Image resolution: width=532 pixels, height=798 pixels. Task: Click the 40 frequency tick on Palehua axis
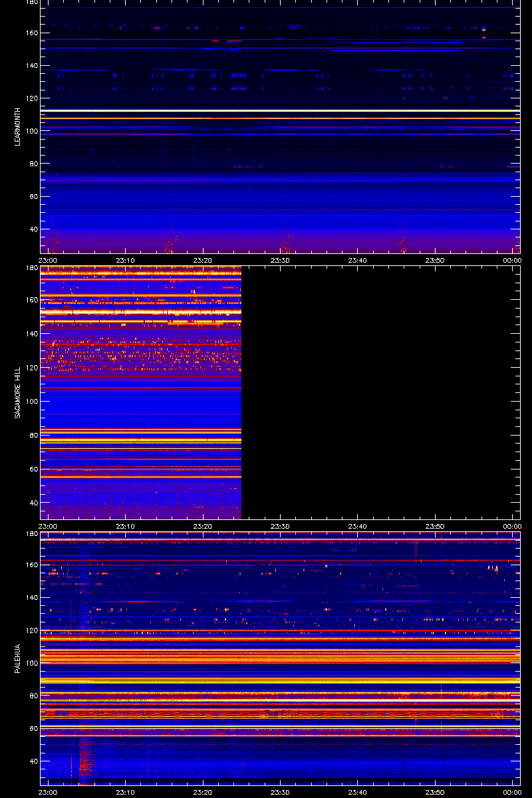[x=34, y=761]
